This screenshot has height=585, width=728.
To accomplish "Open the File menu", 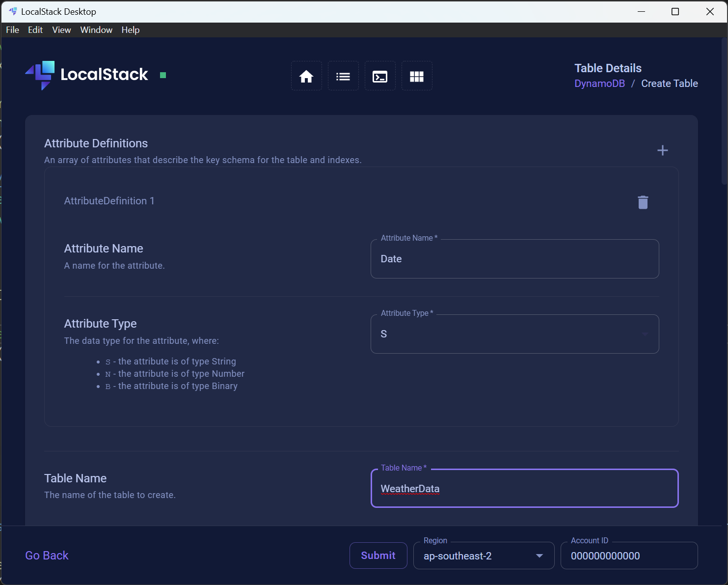I will point(13,30).
